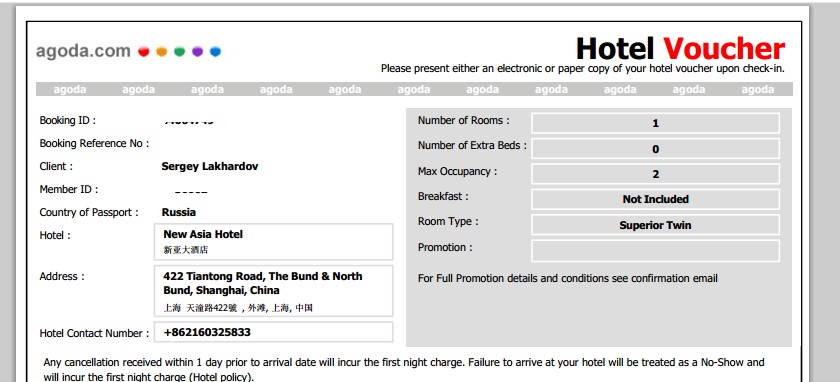Click the purple dot in agoda logo
This screenshot has width=840, height=382.
(x=197, y=51)
